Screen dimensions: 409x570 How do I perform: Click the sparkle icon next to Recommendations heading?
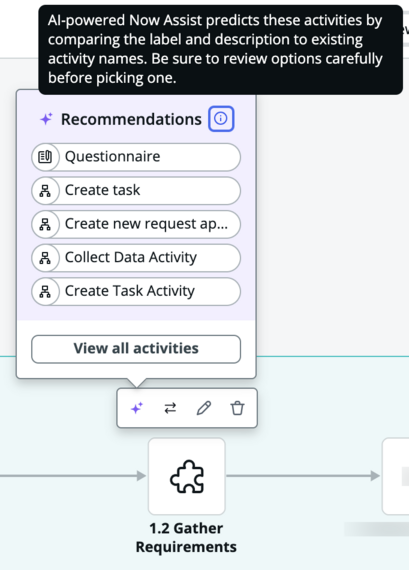pyautogui.click(x=46, y=119)
